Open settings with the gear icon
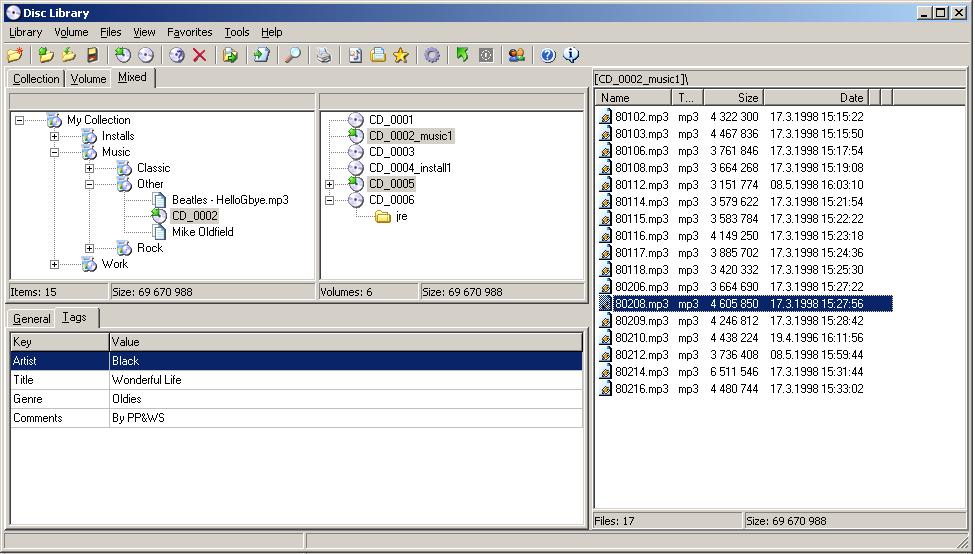975x554 pixels. [x=432, y=55]
